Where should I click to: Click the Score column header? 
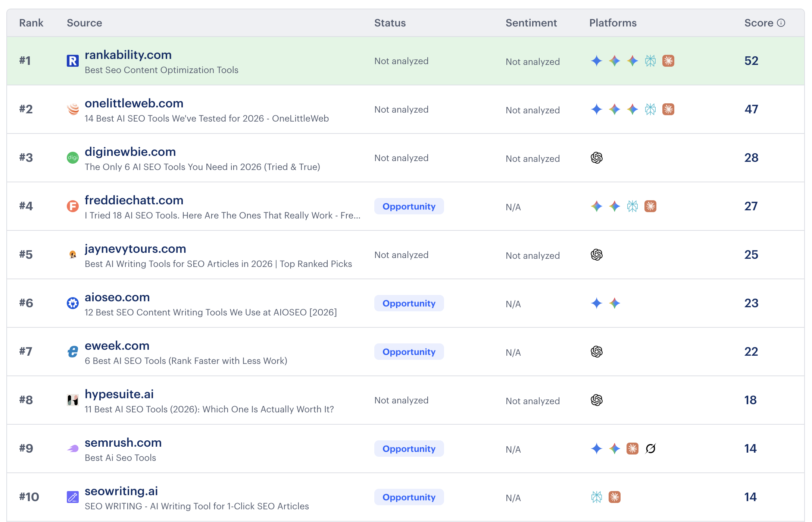759,23
